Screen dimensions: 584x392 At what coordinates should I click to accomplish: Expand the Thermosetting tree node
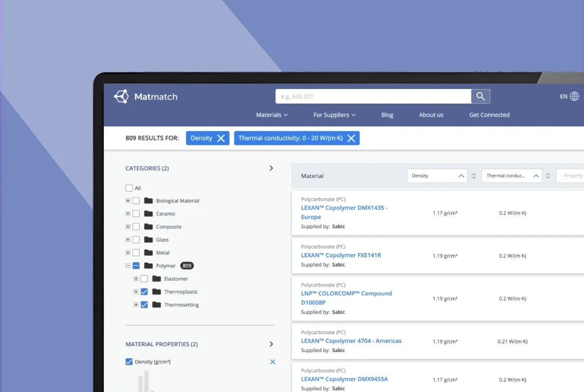pos(136,304)
